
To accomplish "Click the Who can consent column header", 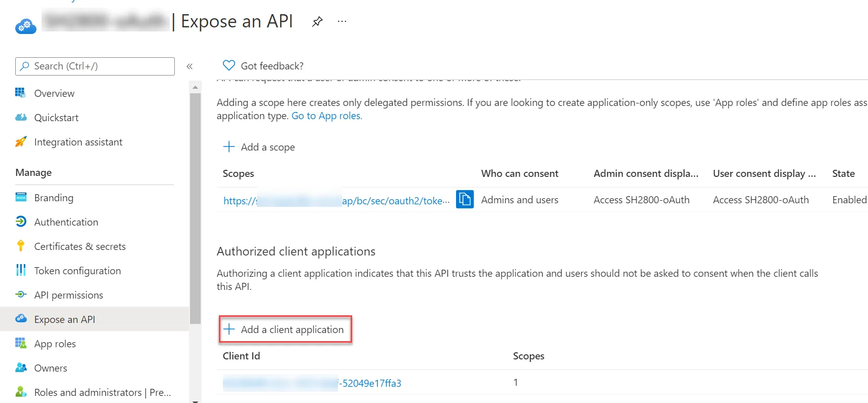I will click(x=520, y=173).
